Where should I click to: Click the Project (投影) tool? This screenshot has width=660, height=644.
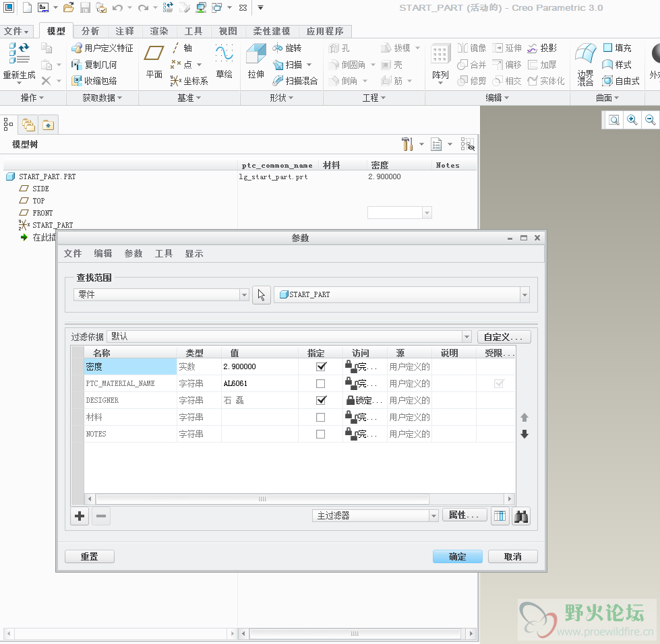pos(542,48)
